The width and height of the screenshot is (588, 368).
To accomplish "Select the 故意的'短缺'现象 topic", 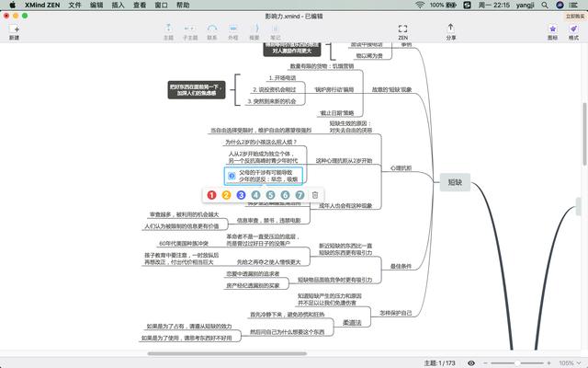I will [391, 89].
